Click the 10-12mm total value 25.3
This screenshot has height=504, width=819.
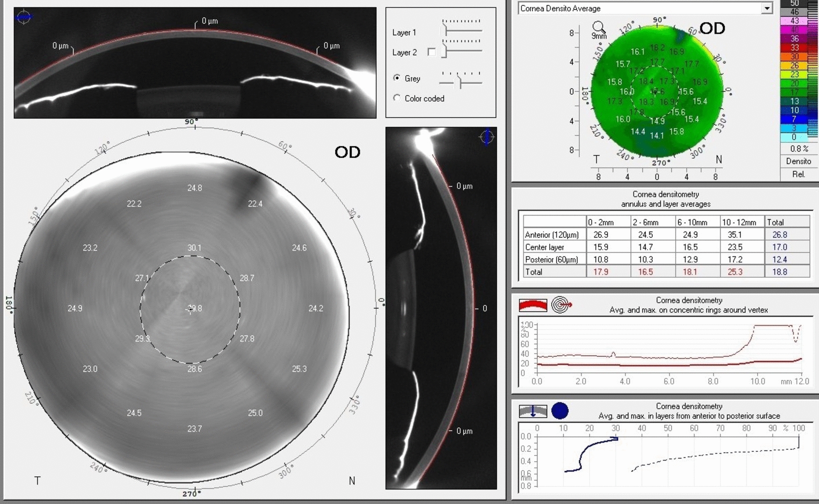pyautogui.click(x=735, y=272)
